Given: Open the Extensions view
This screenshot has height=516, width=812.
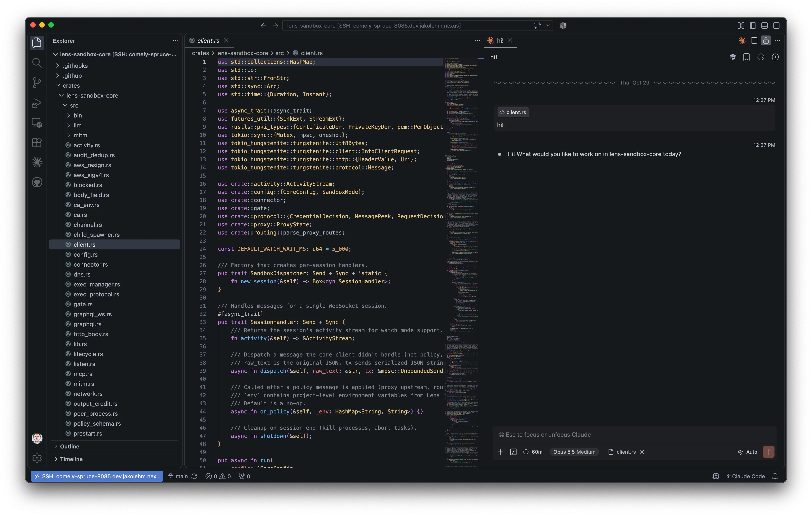Looking at the screenshot, I should [x=37, y=142].
